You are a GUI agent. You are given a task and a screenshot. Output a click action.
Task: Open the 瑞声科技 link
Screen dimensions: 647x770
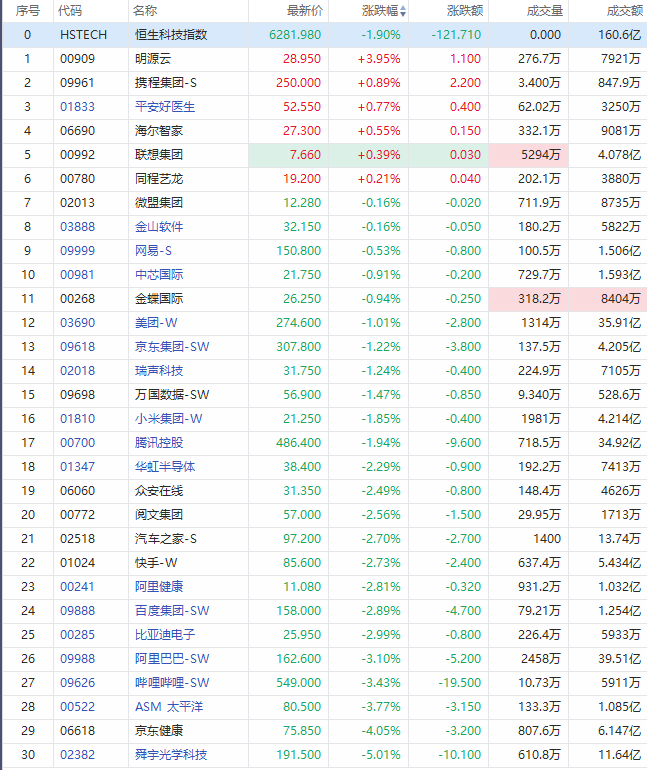click(159, 371)
